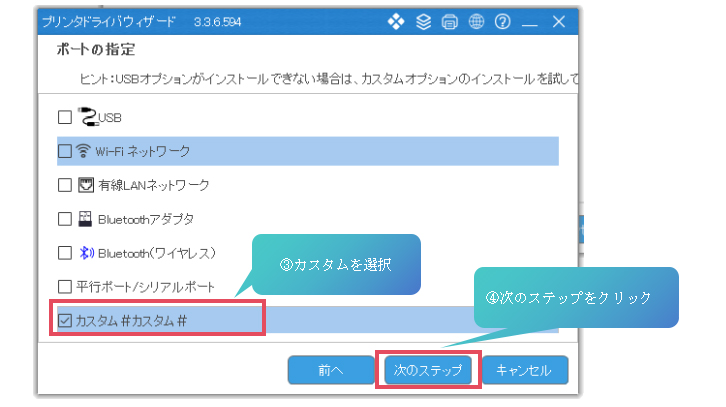Open the help question mark icon
This screenshot has width=726, height=407.
[x=502, y=21]
